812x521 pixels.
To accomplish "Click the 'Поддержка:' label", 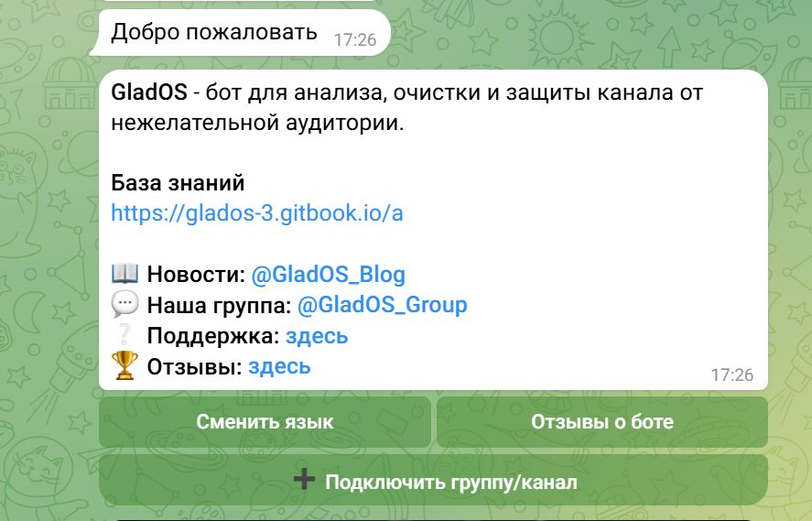I will (213, 336).
